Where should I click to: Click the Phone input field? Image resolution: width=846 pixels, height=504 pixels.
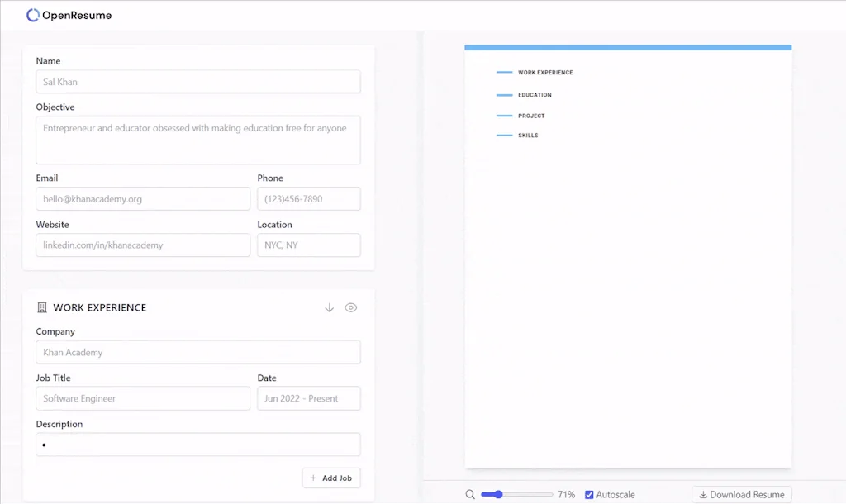[308, 198]
